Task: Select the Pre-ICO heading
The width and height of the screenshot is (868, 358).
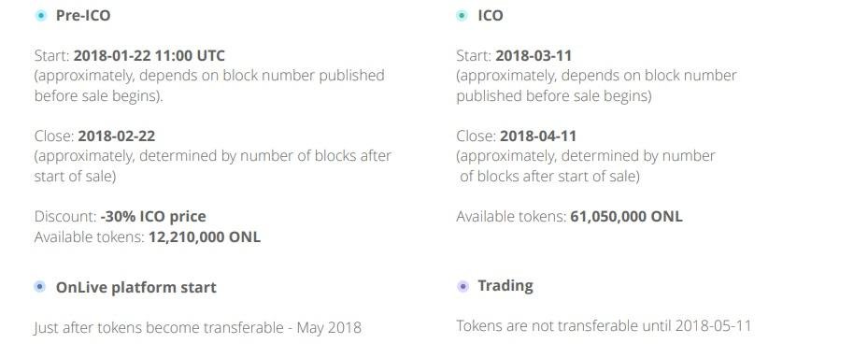Action: (83, 16)
